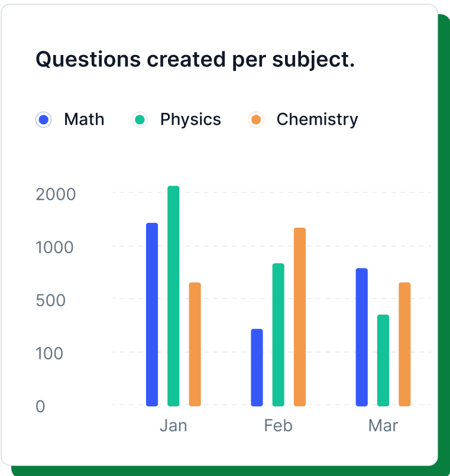
Task: Click the chart title 'Questions created per subject.'
Action: point(195,60)
